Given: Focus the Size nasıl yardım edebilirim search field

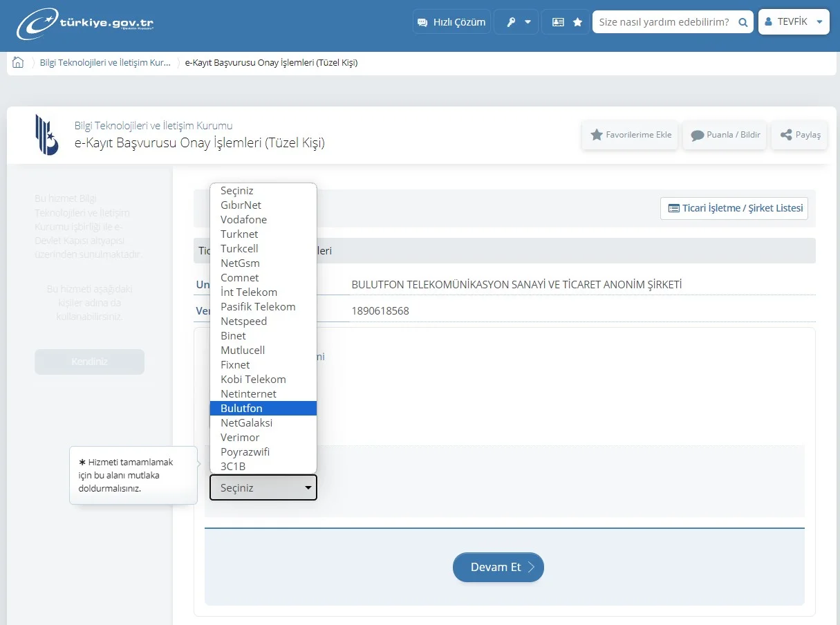Looking at the screenshot, I should coord(664,22).
